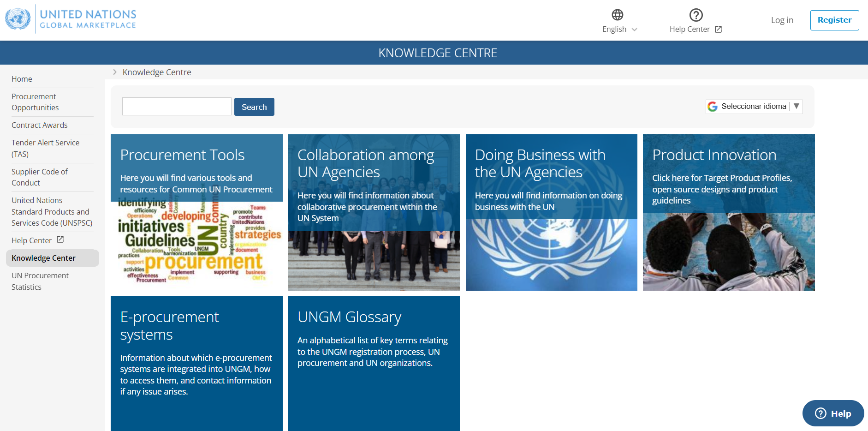Open the UNSPSC codes page
Screen dimensions: 868x431
pos(52,211)
